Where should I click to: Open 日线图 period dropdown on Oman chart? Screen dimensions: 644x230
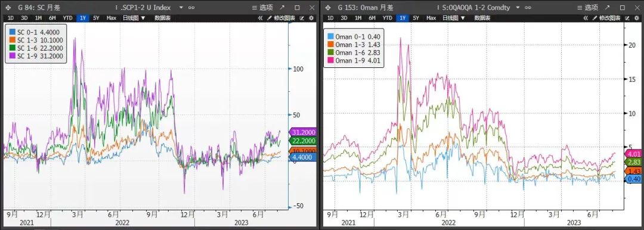coord(454,18)
